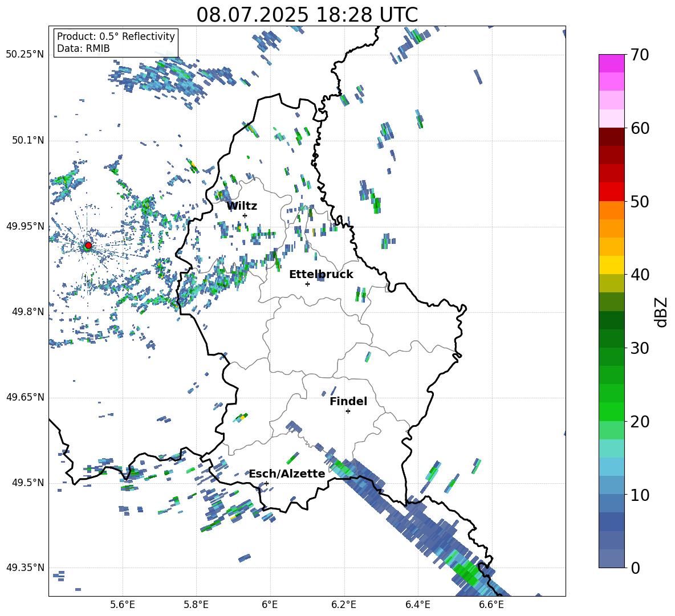Click the Ettelbruck location cross marker
The width and height of the screenshot is (675, 616).
(307, 284)
